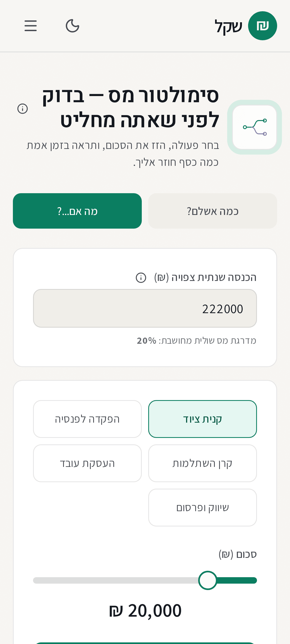
Task: Toggle dark mode moon icon
Action: [x=73, y=26]
